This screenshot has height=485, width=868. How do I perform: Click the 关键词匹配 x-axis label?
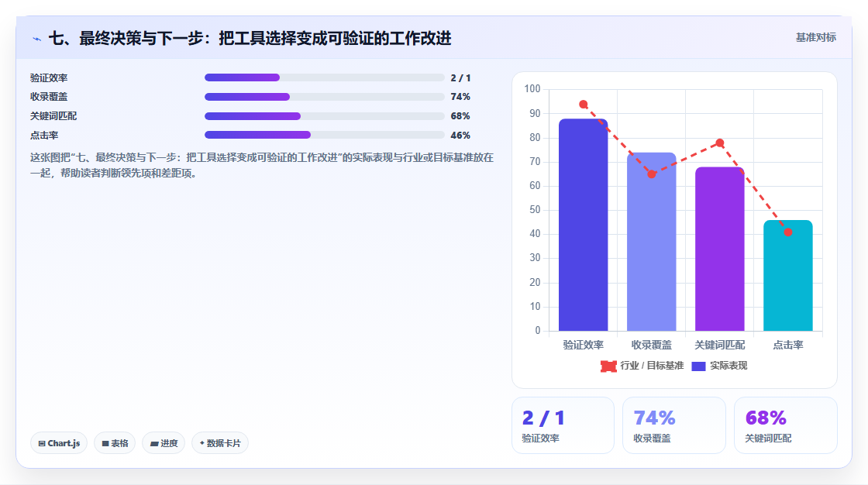coord(720,345)
